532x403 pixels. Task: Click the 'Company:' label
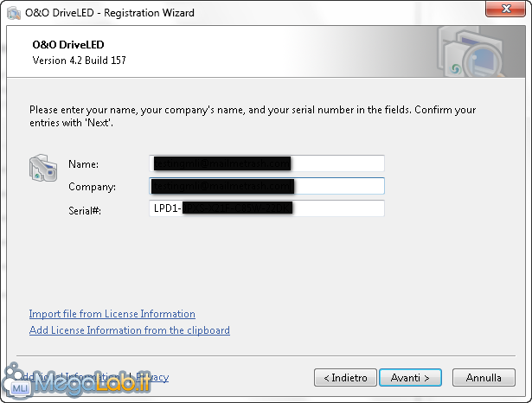click(92, 187)
